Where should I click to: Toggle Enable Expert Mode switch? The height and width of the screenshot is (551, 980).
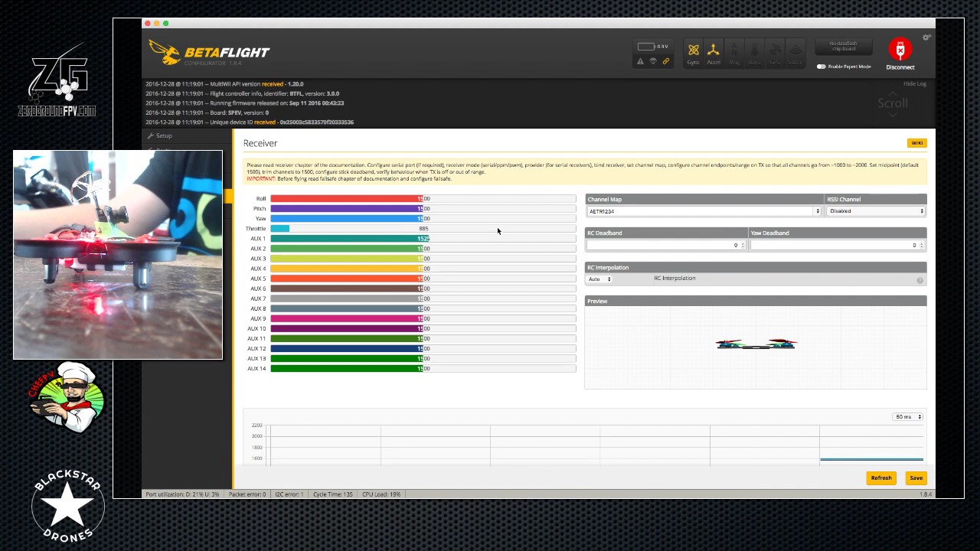click(821, 67)
